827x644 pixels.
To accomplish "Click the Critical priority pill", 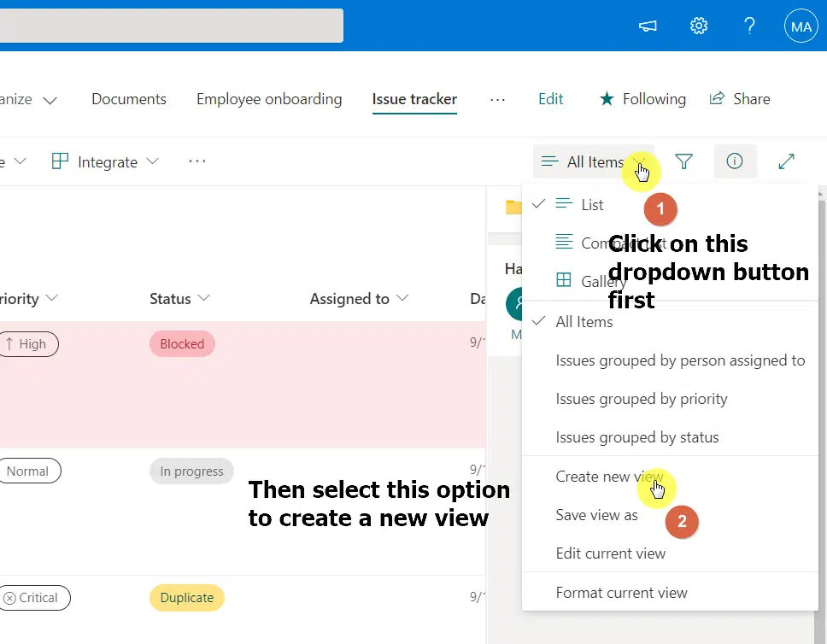I will click(33, 598).
